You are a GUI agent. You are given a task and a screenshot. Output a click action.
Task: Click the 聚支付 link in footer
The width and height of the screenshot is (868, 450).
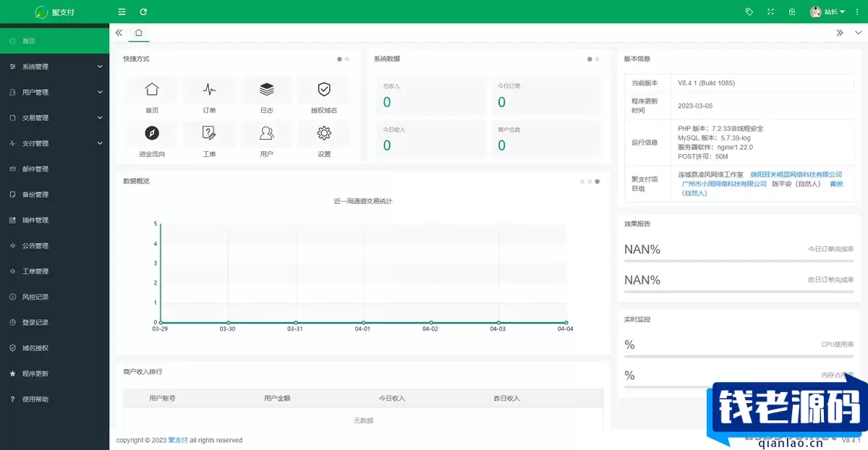click(178, 440)
